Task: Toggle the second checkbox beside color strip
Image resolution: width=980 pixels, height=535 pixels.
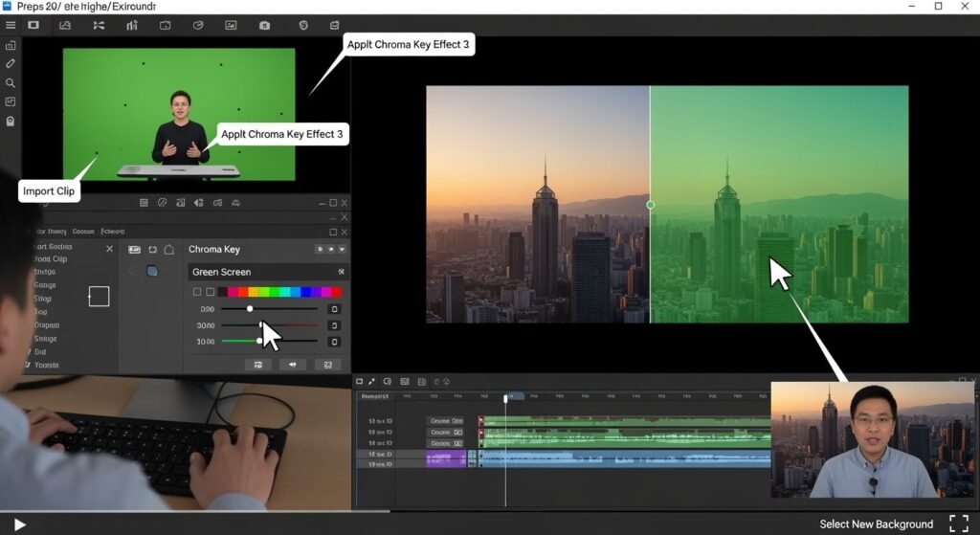Action: [x=210, y=292]
